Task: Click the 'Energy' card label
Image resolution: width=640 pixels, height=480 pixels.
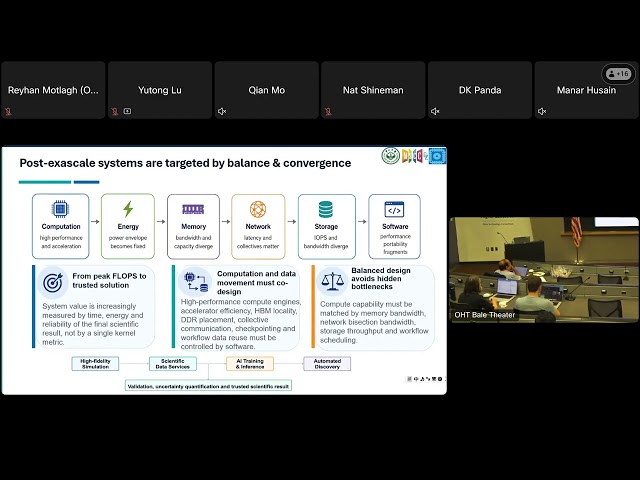Action: (128, 227)
